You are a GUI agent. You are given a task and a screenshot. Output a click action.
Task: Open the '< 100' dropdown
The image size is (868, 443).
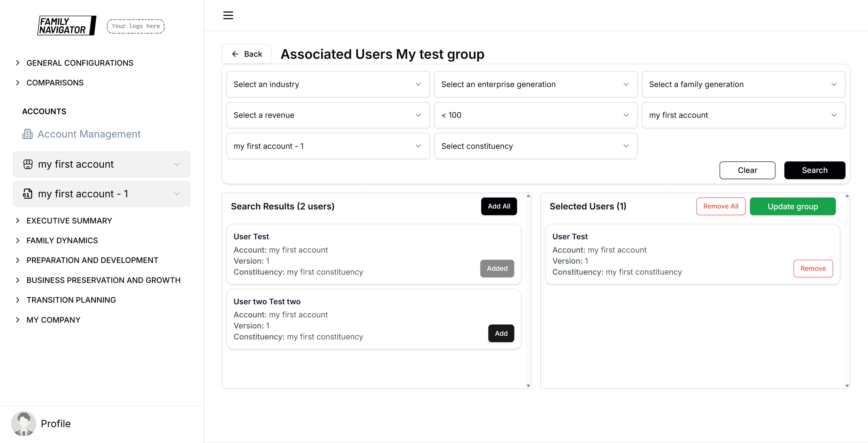(535, 115)
